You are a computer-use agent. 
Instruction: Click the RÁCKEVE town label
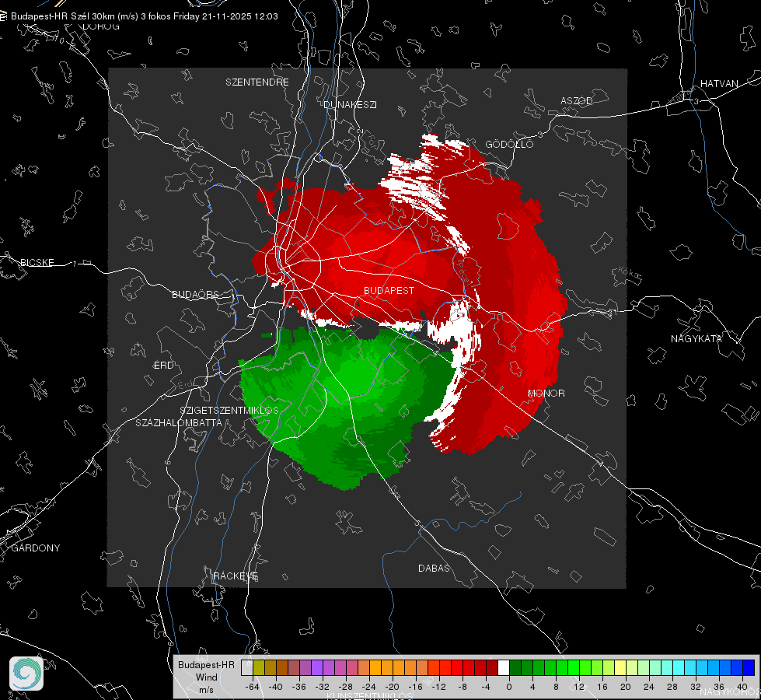pyautogui.click(x=236, y=576)
